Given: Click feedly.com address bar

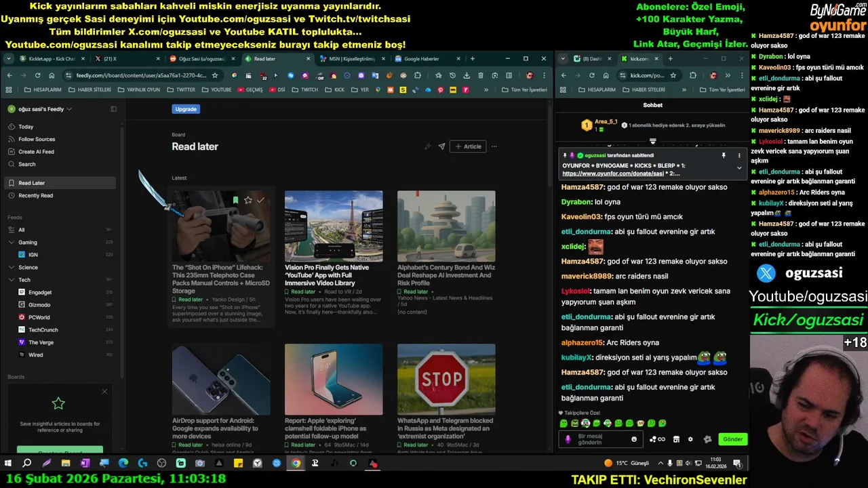Looking at the screenshot, I should [x=141, y=75].
